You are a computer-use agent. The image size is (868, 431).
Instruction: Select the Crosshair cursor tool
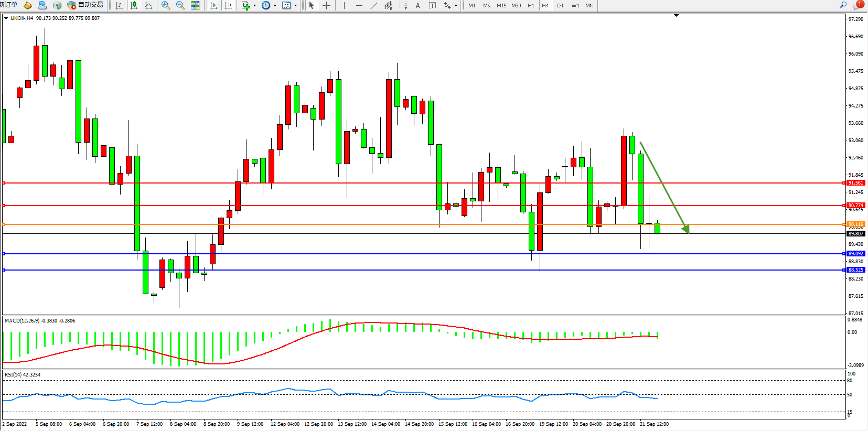point(326,5)
